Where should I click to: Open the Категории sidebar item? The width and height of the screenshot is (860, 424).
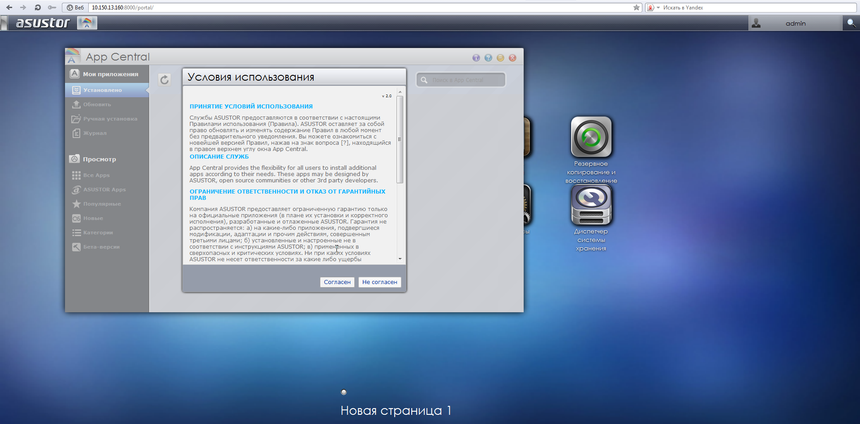coord(99,232)
